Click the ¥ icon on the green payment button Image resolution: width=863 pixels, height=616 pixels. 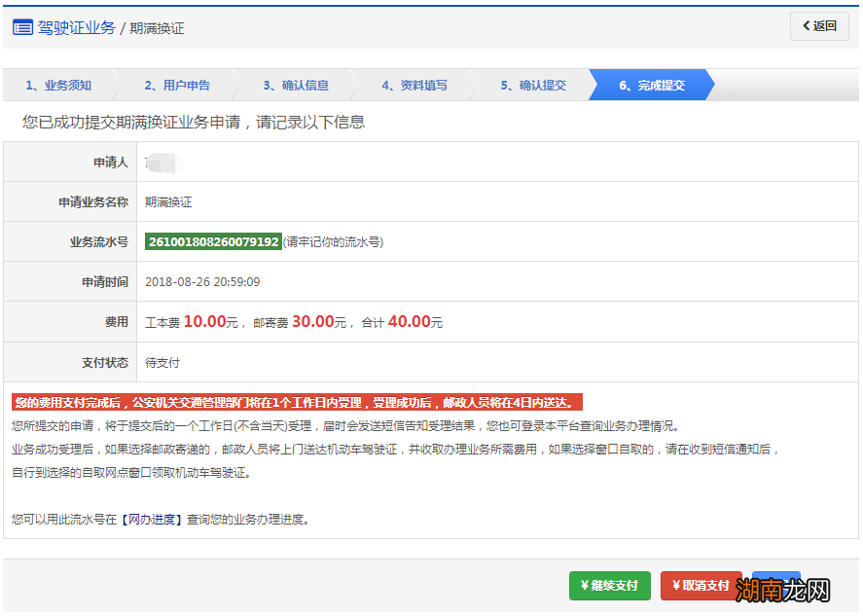[x=585, y=586]
